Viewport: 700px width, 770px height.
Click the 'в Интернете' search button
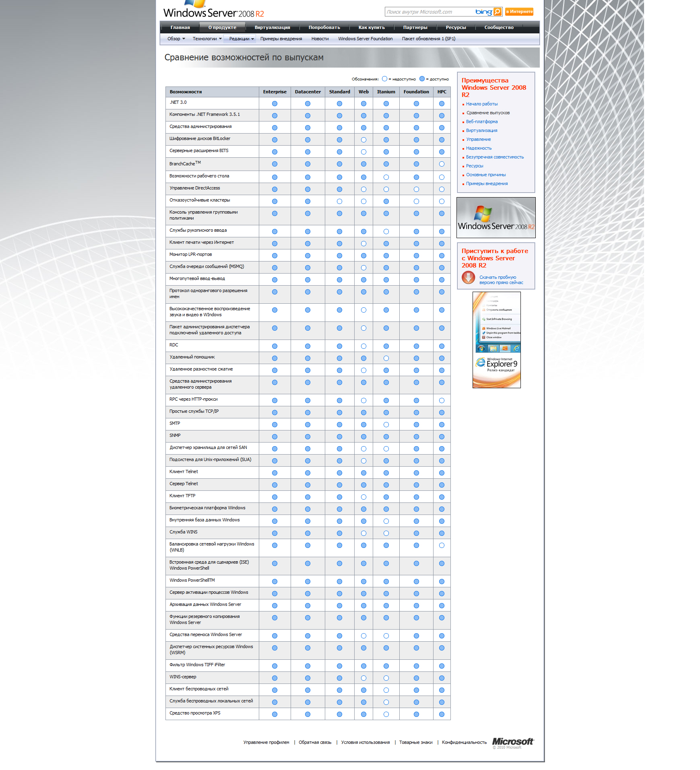pos(519,12)
